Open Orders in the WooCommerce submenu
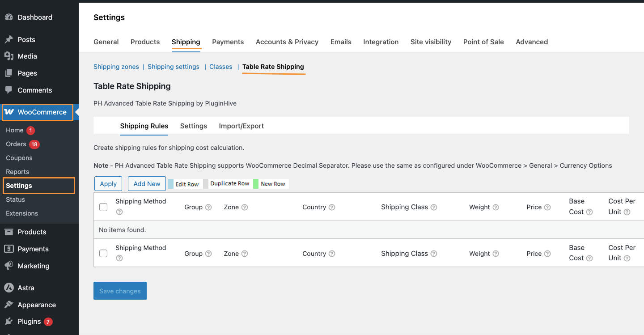The height and width of the screenshot is (335, 644). click(16, 144)
